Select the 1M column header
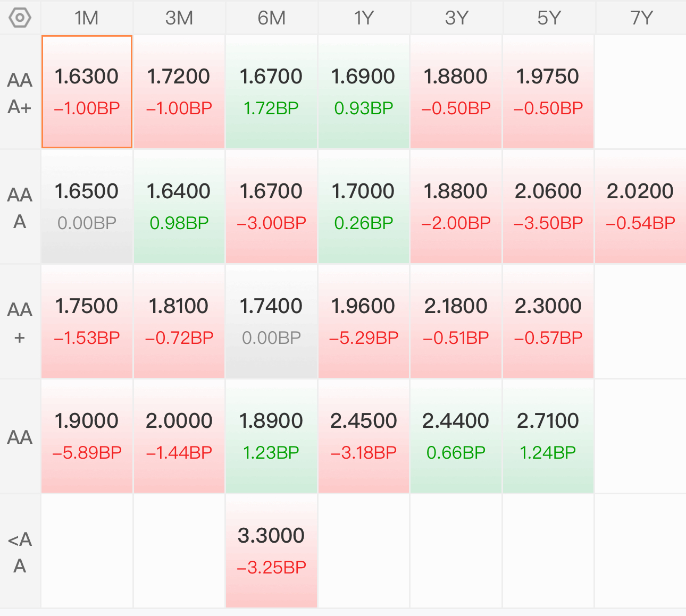 pyautogui.click(x=87, y=18)
